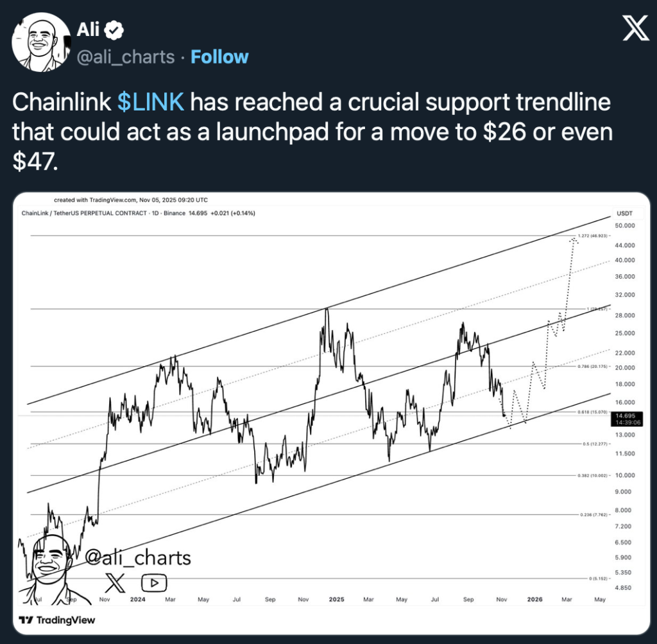
Task: Click Ali's profile avatar picture
Action: 41,42
